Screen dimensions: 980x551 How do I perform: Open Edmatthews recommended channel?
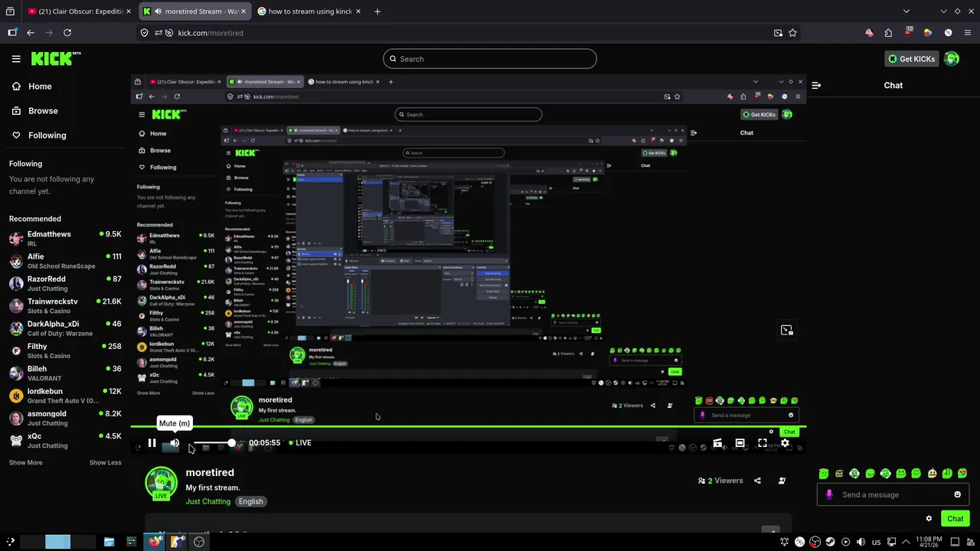point(65,238)
